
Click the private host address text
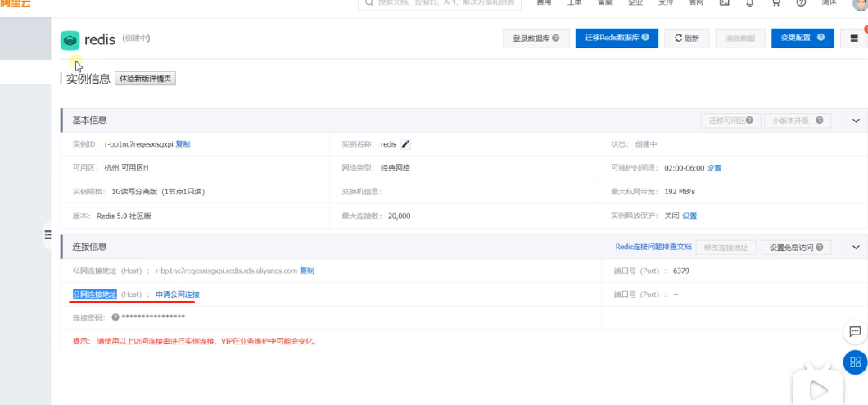coord(226,271)
